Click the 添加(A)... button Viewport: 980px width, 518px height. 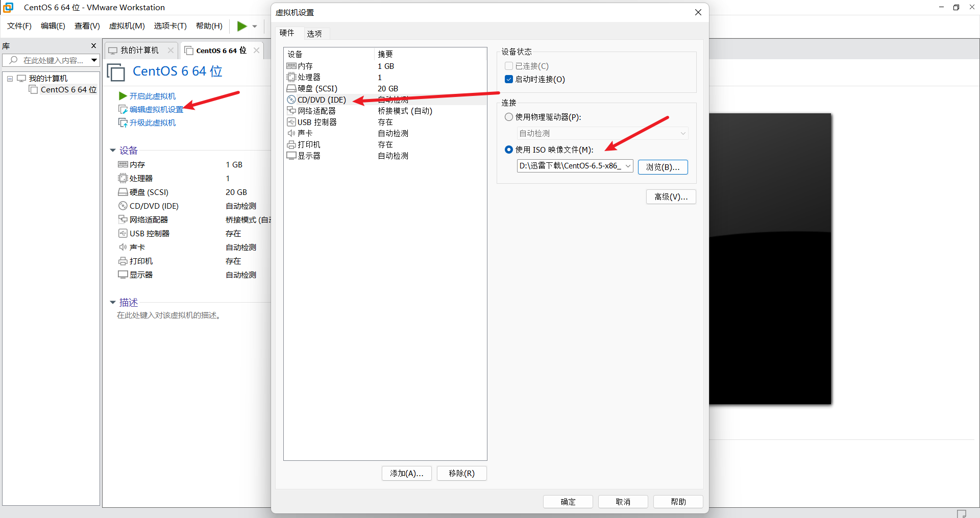tap(406, 473)
